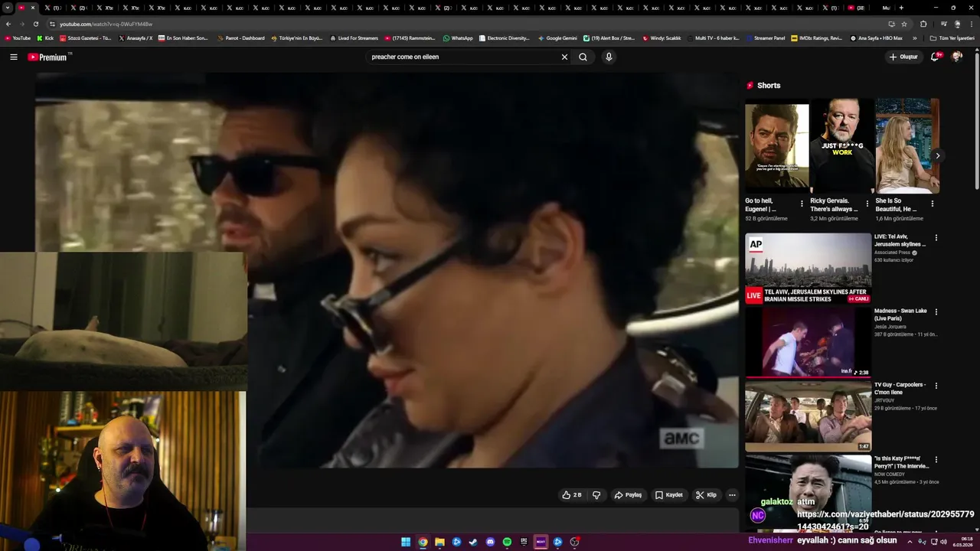Open YouTube notifications bell
980x551 pixels.
pyautogui.click(x=935, y=57)
